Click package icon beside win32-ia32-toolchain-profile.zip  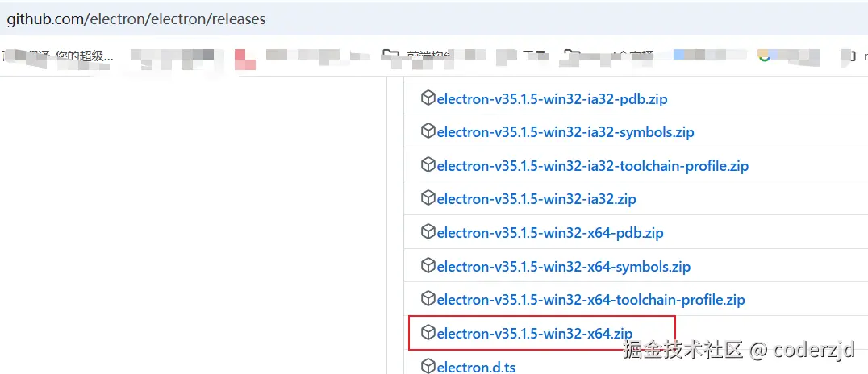point(428,165)
